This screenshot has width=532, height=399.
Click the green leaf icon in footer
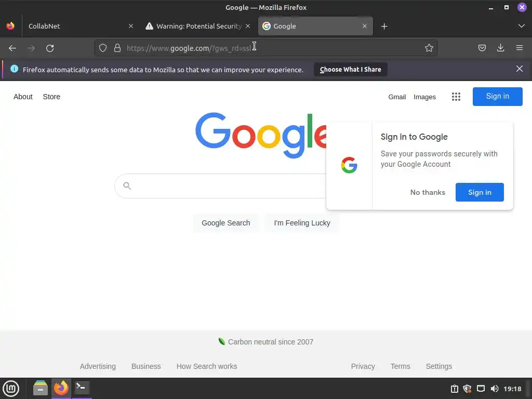[x=222, y=341]
